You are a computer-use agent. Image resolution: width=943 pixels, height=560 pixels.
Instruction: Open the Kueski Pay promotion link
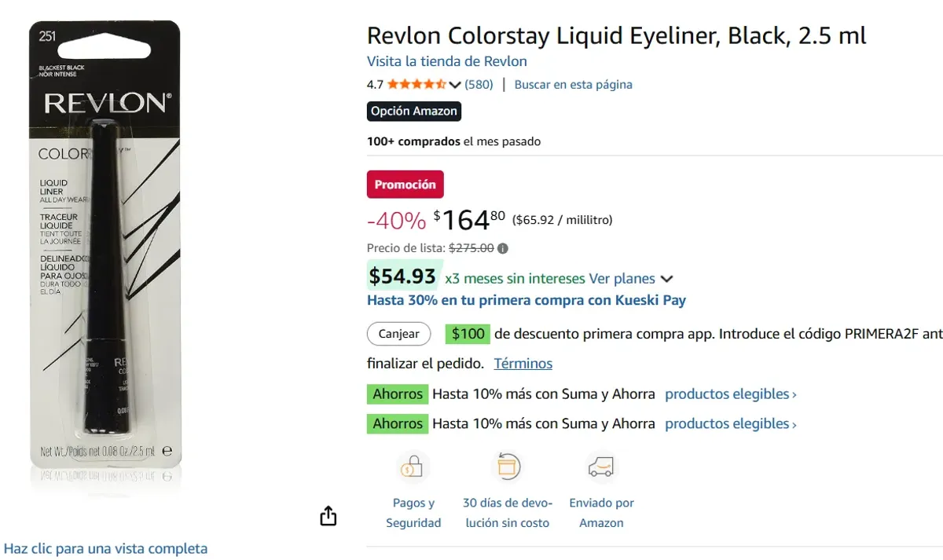click(526, 300)
